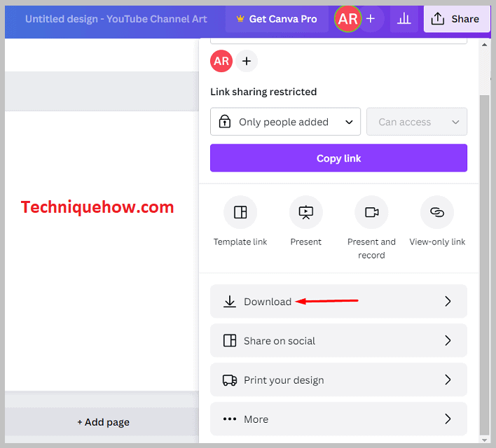The height and width of the screenshot is (448, 496).
Task: Open the Download option
Action: (x=338, y=301)
